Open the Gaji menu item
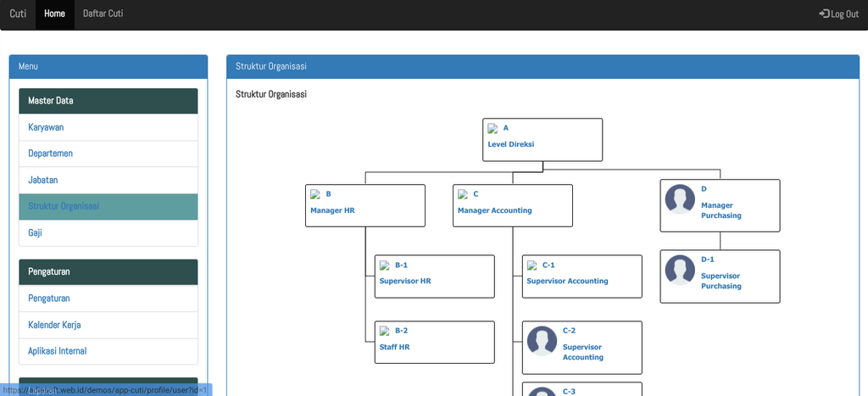Screen dimensions: 868x396 [x=35, y=232]
